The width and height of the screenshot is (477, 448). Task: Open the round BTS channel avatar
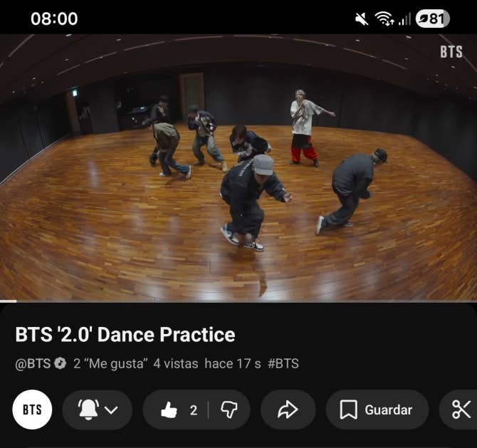pyautogui.click(x=32, y=410)
